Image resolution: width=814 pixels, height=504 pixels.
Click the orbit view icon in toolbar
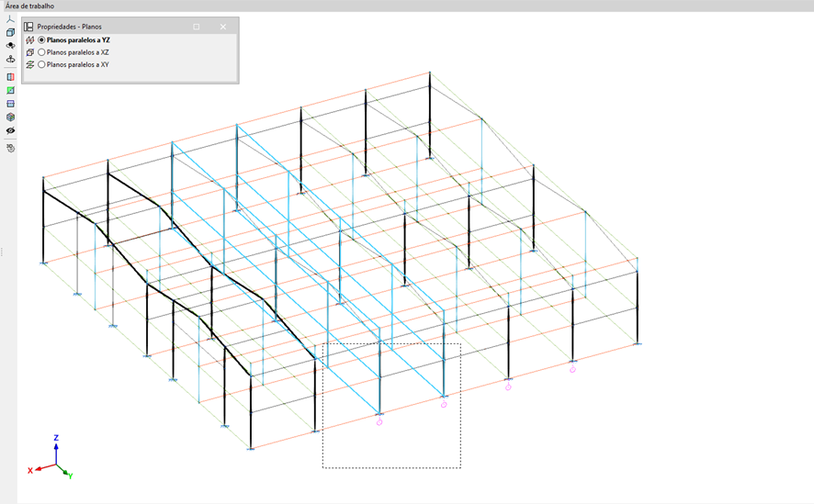[x=10, y=46]
